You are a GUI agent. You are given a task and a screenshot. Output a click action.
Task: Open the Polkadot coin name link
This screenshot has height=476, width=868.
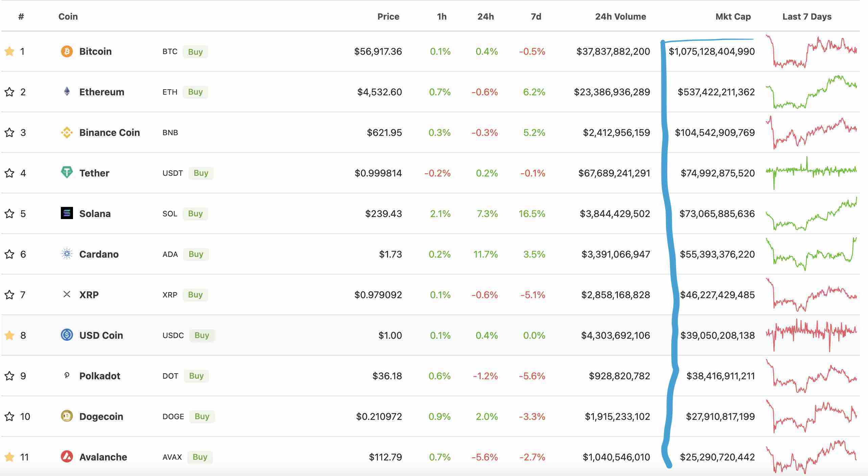pyautogui.click(x=100, y=376)
